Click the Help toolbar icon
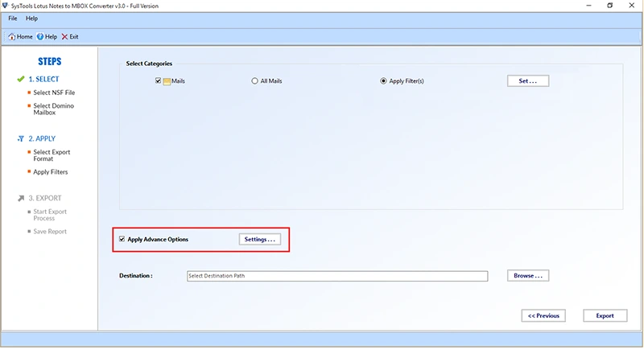 (x=40, y=36)
